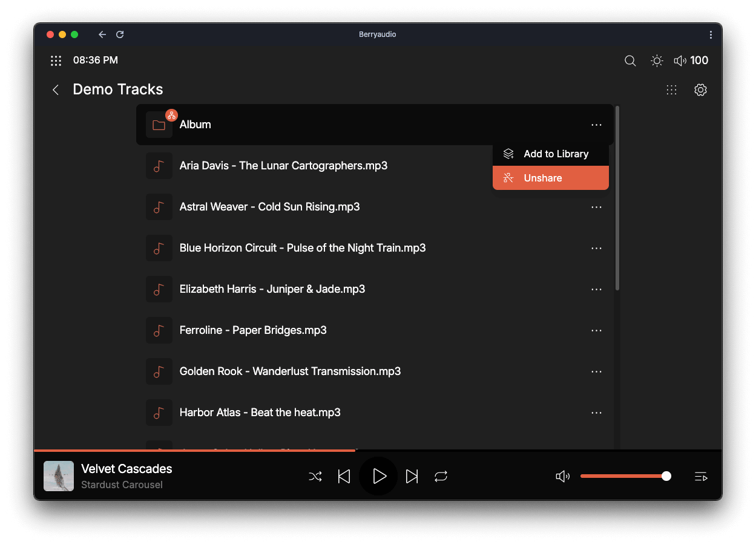This screenshot has width=756, height=545.
Task: Choose Unshare from the context menu
Action: tap(550, 178)
